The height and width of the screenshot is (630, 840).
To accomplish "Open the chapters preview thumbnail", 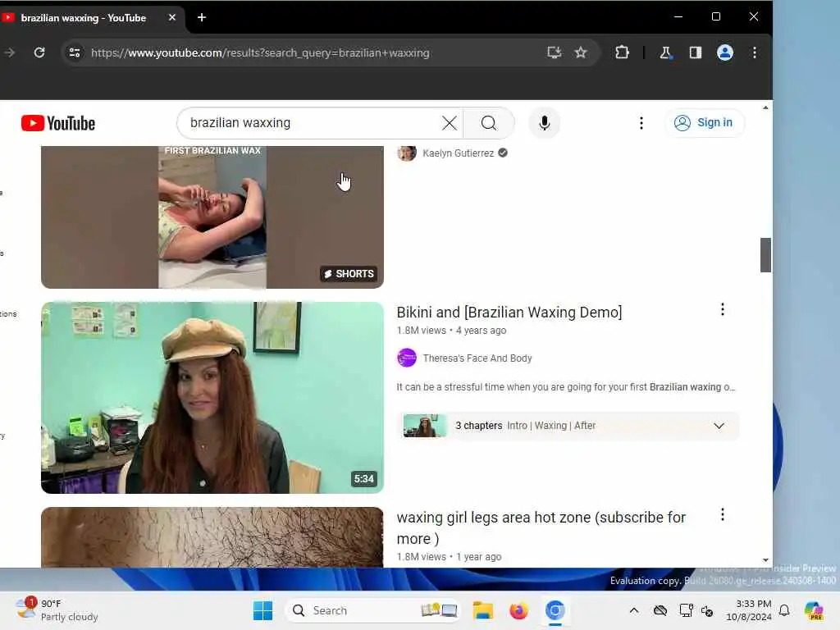I will click(424, 426).
